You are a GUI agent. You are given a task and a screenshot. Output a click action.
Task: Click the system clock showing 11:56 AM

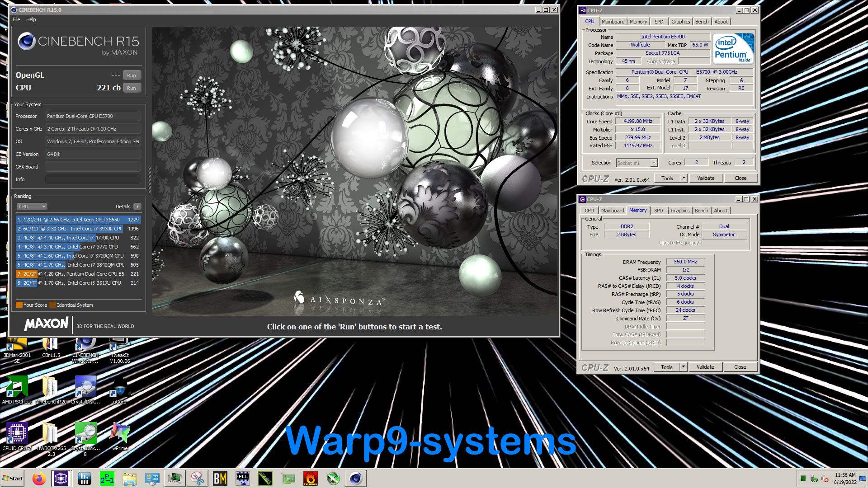pos(845,475)
